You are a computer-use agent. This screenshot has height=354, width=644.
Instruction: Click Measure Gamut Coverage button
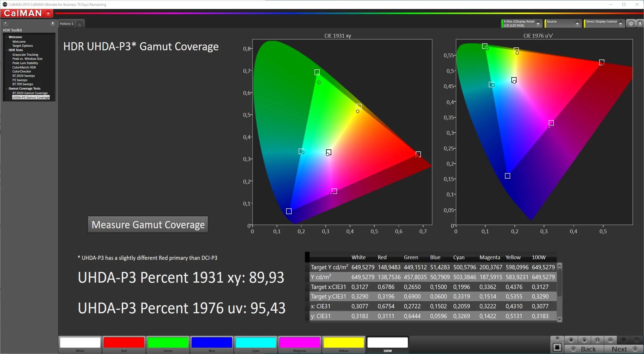148,225
